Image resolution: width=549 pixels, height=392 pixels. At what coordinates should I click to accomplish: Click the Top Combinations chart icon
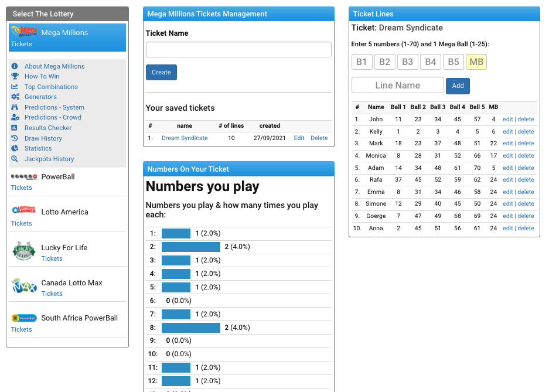point(16,86)
